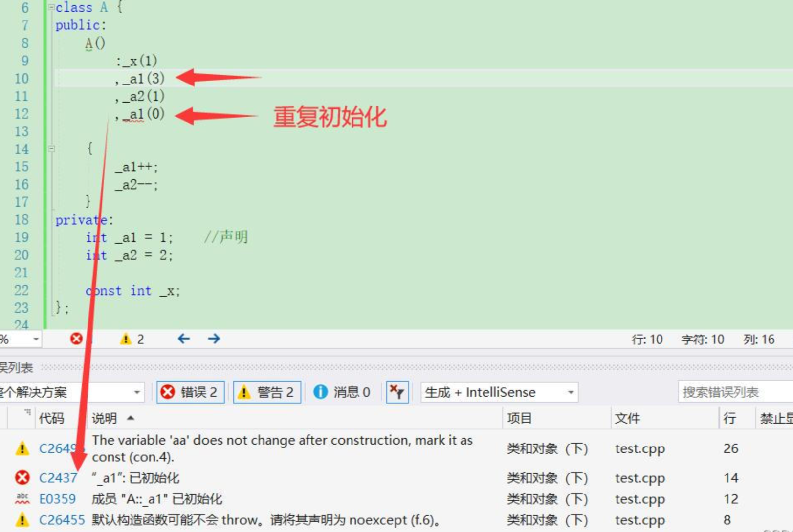Sort by the 文件 column header
The image size is (793, 532).
click(x=627, y=418)
